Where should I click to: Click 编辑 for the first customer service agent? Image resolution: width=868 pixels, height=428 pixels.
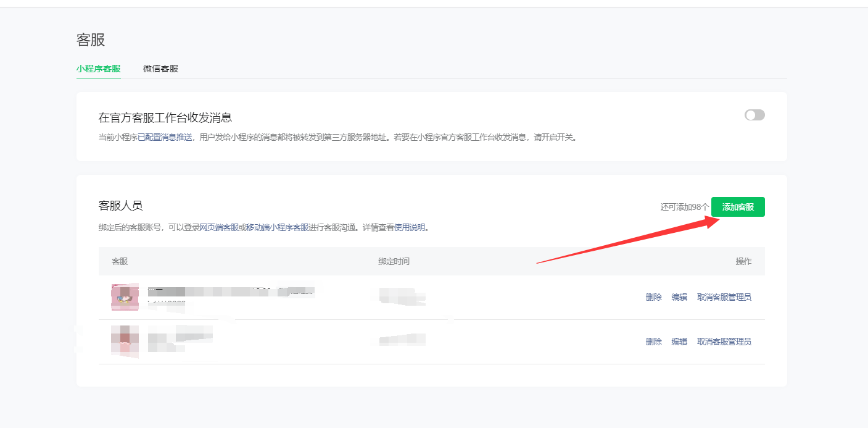pyautogui.click(x=679, y=297)
